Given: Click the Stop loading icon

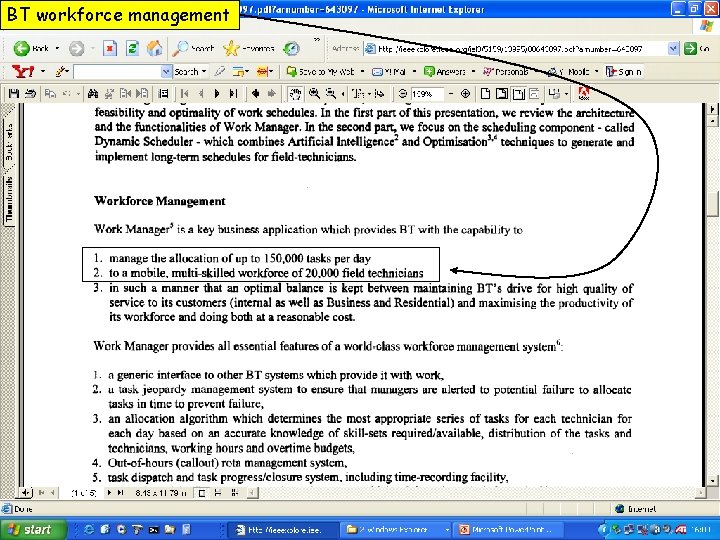Looking at the screenshot, I should [x=110, y=49].
